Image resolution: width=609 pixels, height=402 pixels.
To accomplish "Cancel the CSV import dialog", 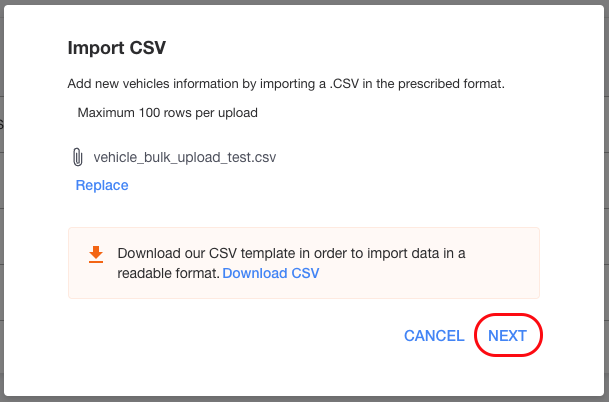I will [x=434, y=336].
